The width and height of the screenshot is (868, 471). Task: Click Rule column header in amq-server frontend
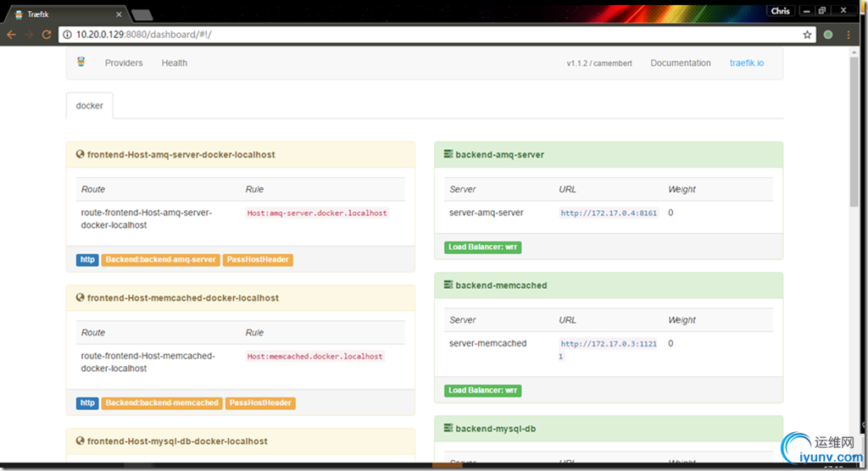coord(254,189)
